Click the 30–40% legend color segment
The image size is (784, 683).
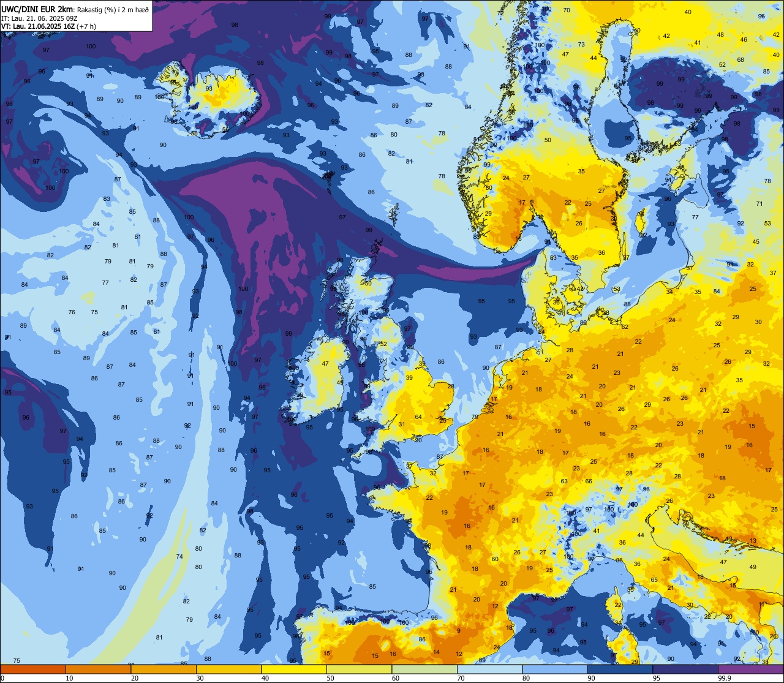228,670
